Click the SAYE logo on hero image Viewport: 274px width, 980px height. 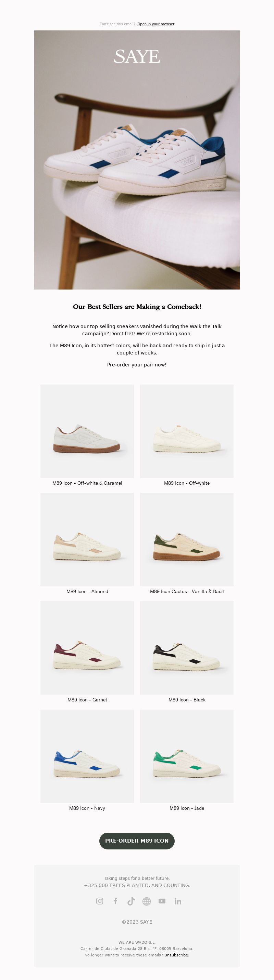pyautogui.click(x=137, y=57)
